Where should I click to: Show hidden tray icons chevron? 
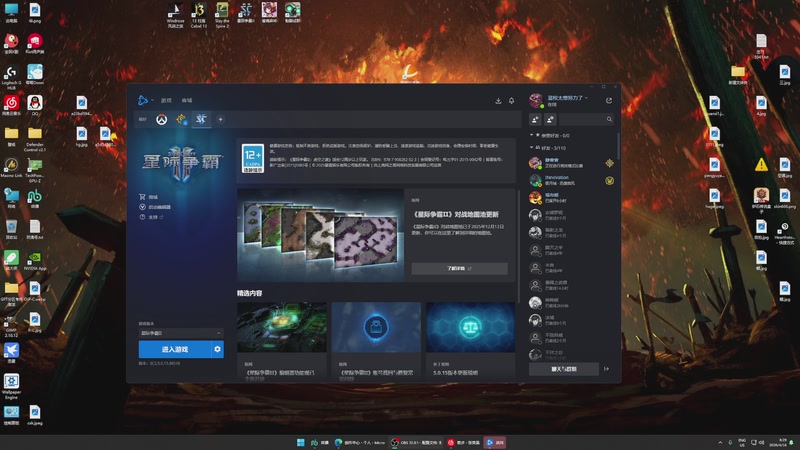click(x=720, y=442)
